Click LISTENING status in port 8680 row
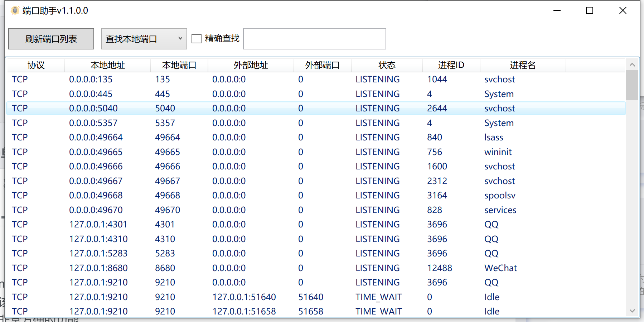The image size is (644, 322). click(x=378, y=268)
